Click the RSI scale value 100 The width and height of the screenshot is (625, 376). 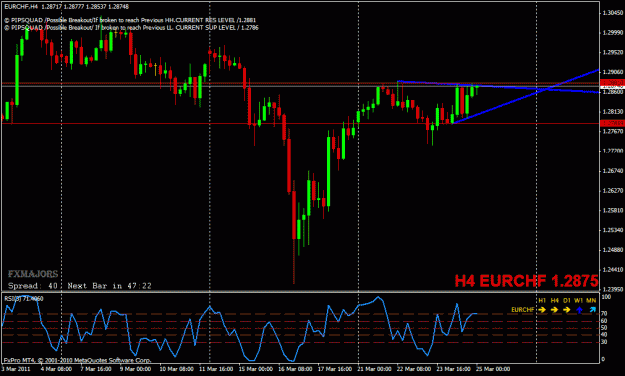606,297
